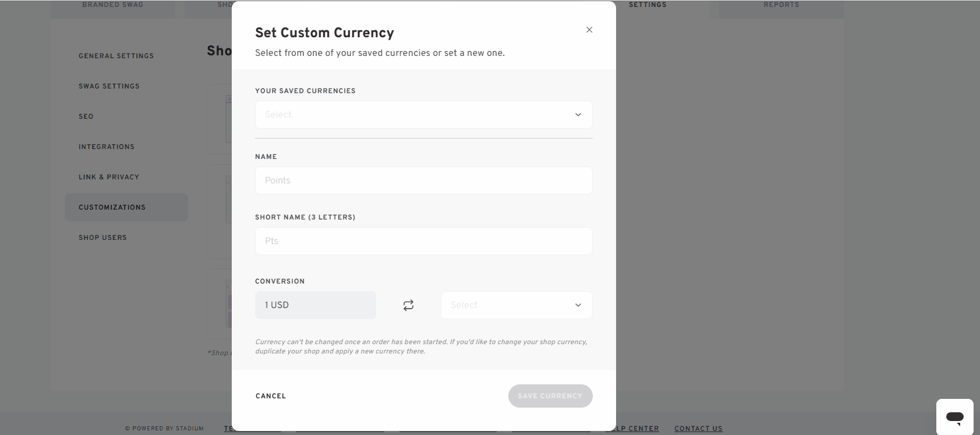Screen dimensions: 980x435
Task: Close the Set Custom Currency dialog
Action: 589,30
